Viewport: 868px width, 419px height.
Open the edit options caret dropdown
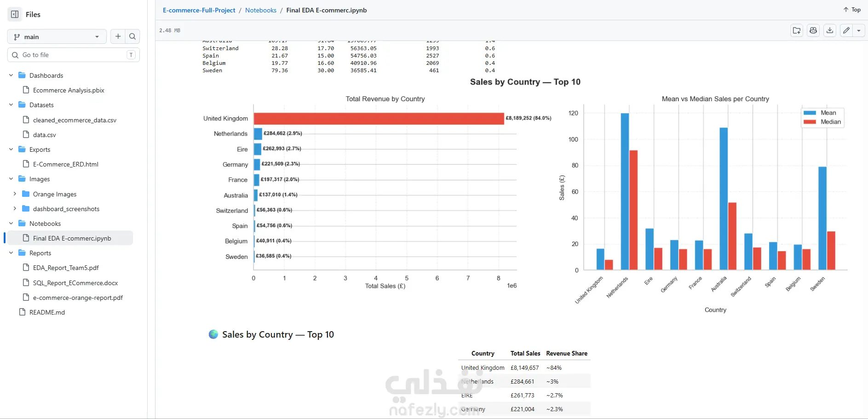pos(859,30)
